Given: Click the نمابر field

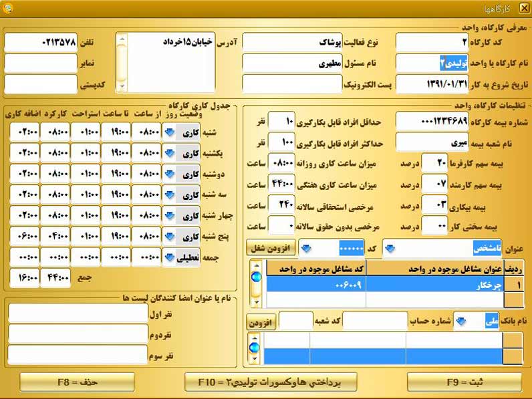Looking at the screenshot, I should click(41, 63).
